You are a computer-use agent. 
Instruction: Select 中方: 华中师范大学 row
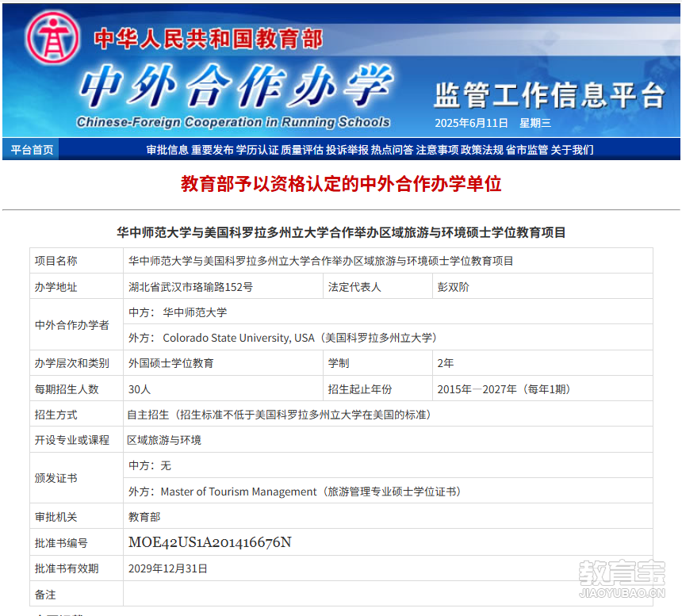388,312
